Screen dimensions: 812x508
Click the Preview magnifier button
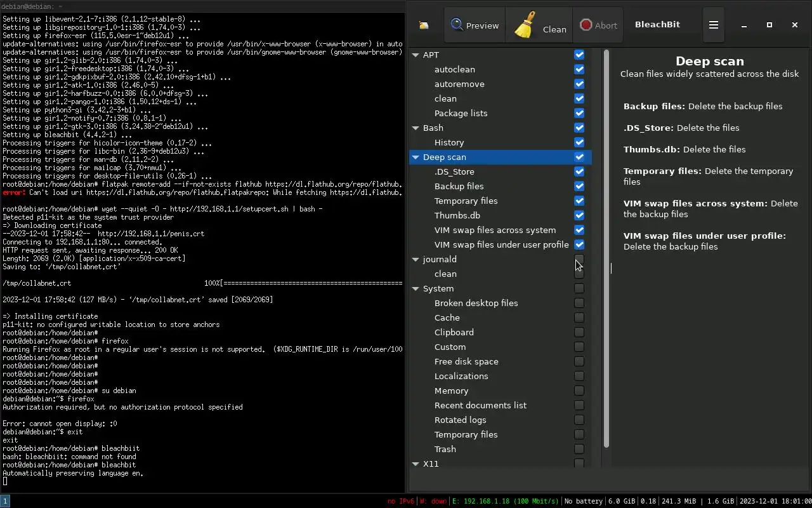(x=475, y=25)
